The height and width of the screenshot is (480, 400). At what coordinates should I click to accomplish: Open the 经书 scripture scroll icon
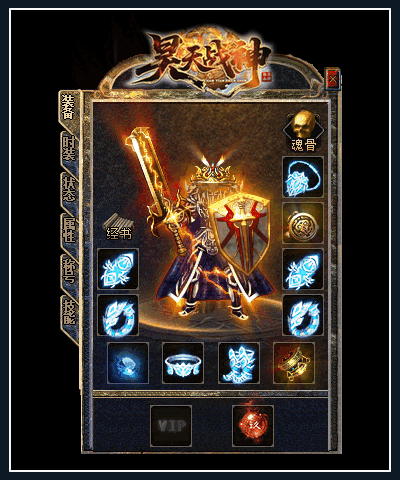coord(119,227)
